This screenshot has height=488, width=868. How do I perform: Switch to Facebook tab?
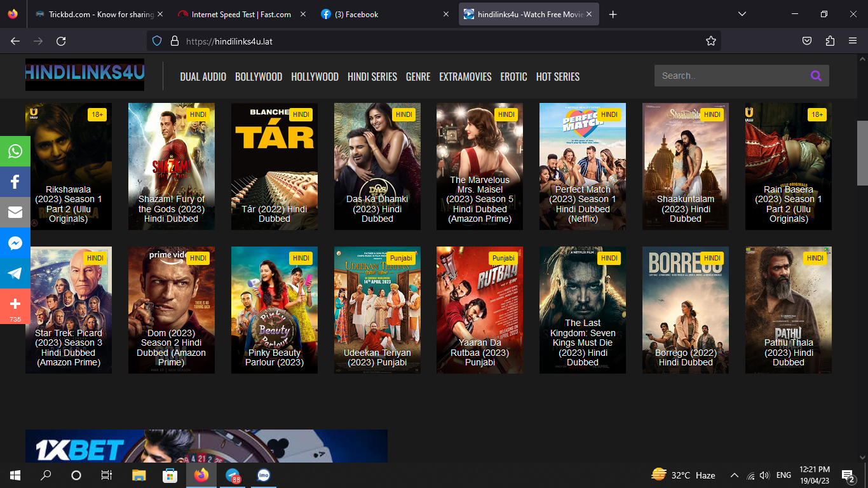[385, 14]
